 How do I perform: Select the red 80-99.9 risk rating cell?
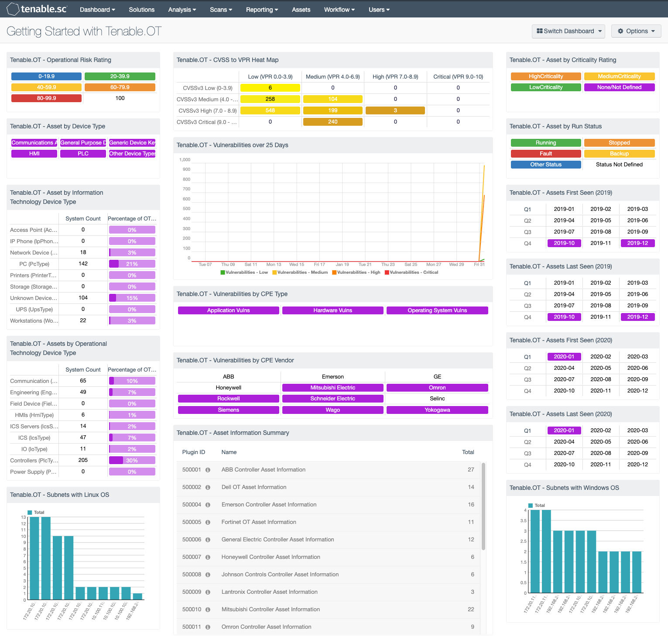[x=46, y=98]
